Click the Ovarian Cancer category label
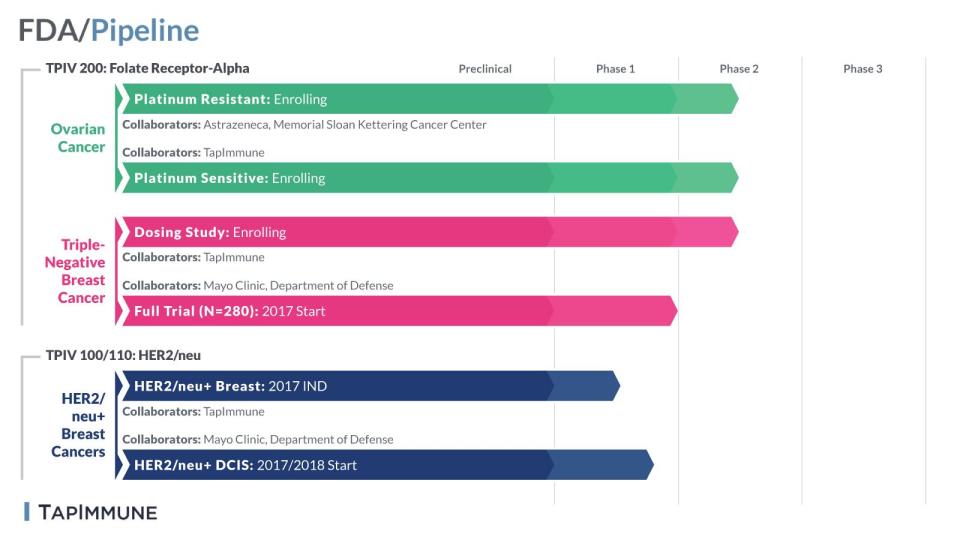 coord(78,138)
